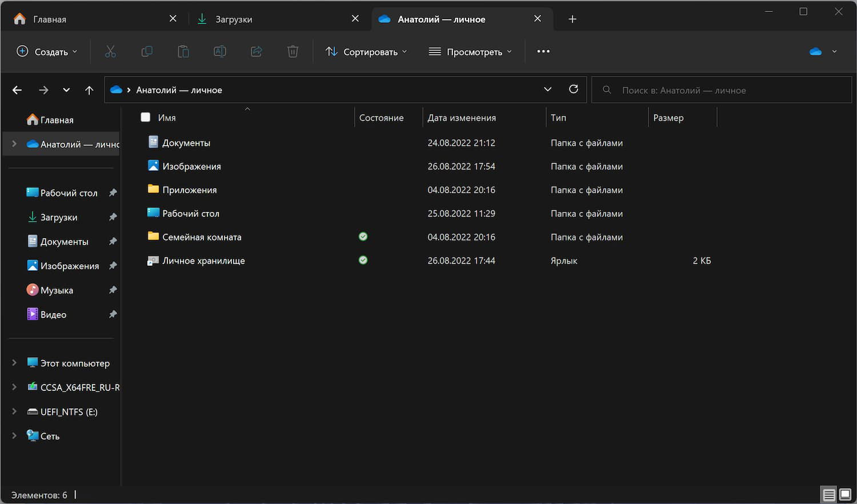Switch to large icons view in status bar
Image resolution: width=857 pixels, height=504 pixels.
(845, 494)
